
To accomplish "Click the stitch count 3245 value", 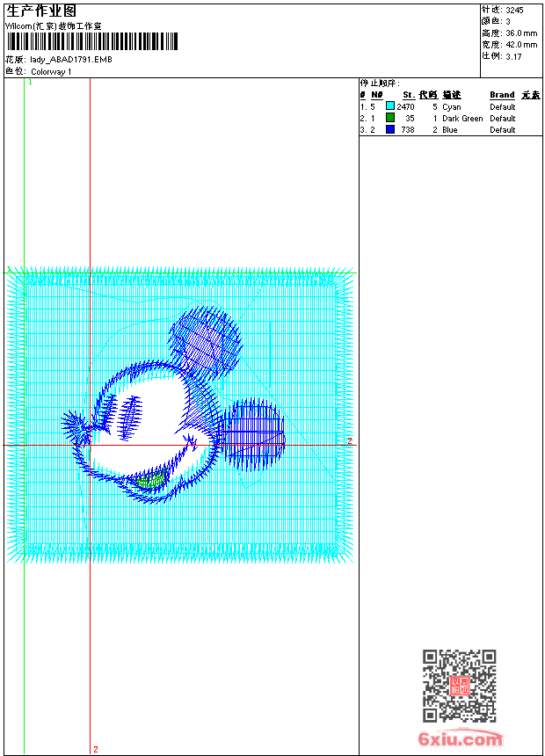I will click(x=514, y=10).
